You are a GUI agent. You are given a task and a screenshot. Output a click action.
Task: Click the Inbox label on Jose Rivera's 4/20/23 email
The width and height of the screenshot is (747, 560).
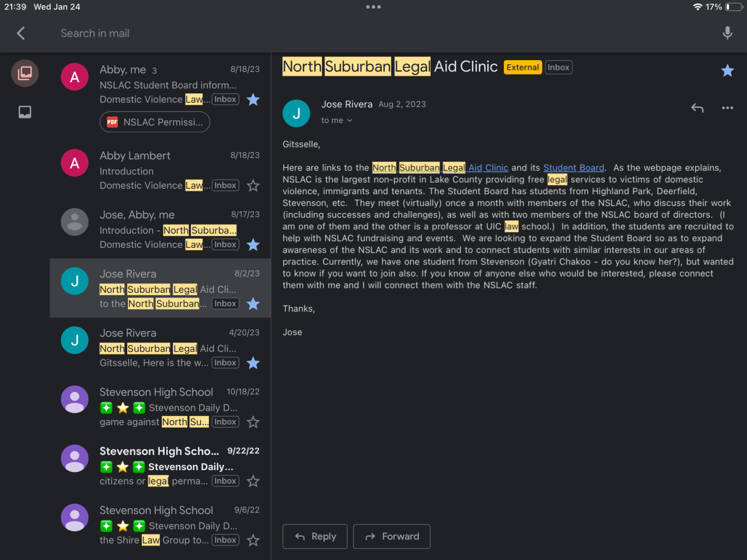[225, 363]
